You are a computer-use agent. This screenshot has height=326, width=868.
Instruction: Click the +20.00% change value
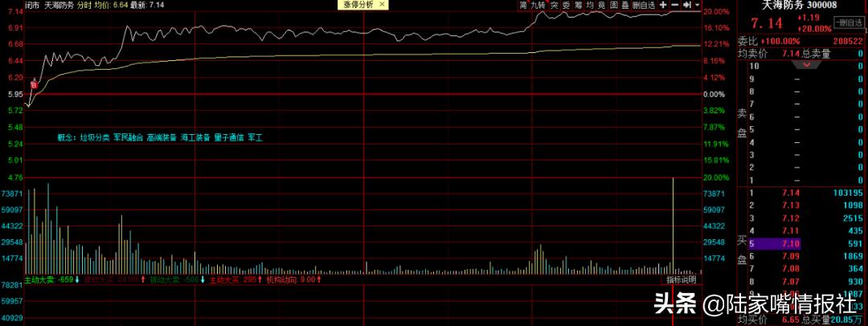pos(813,28)
